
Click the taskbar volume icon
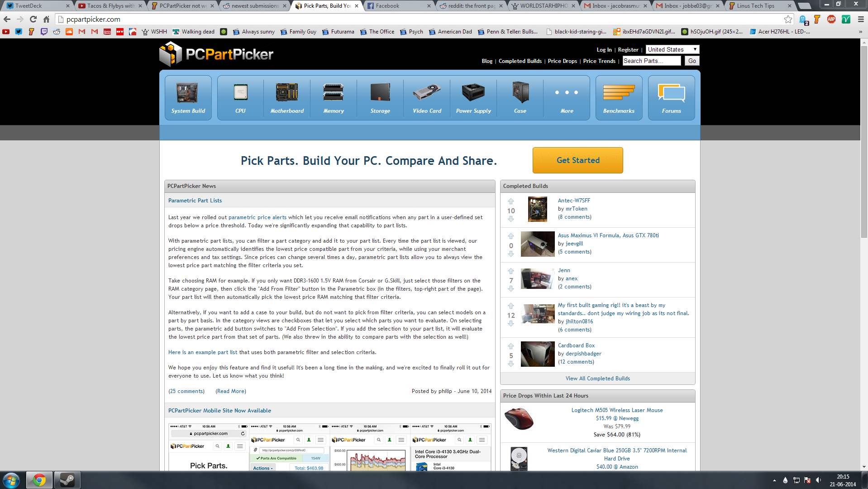tap(818, 480)
